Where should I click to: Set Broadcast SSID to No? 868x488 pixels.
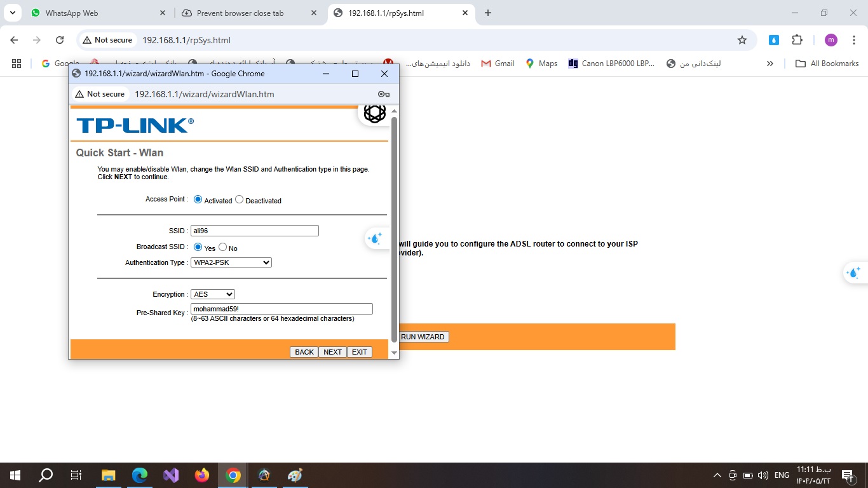[223, 247]
